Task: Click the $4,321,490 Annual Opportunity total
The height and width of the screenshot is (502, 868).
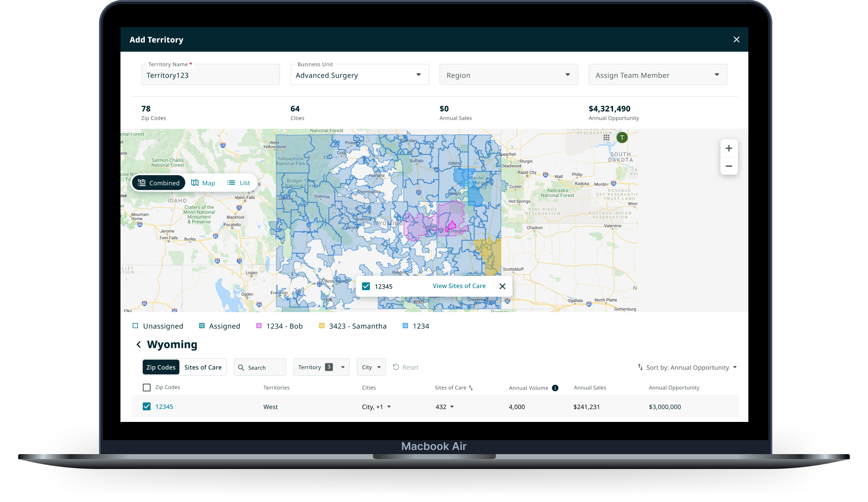Action: (x=609, y=109)
